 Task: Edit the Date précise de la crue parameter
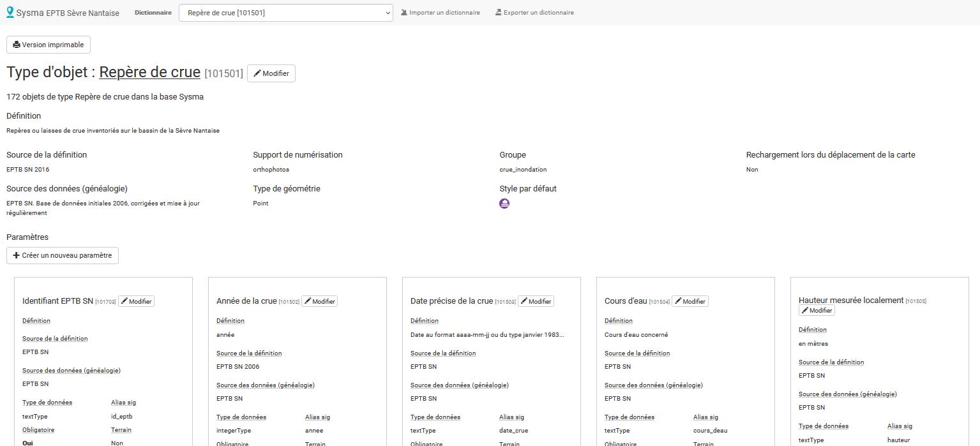point(536,301)
